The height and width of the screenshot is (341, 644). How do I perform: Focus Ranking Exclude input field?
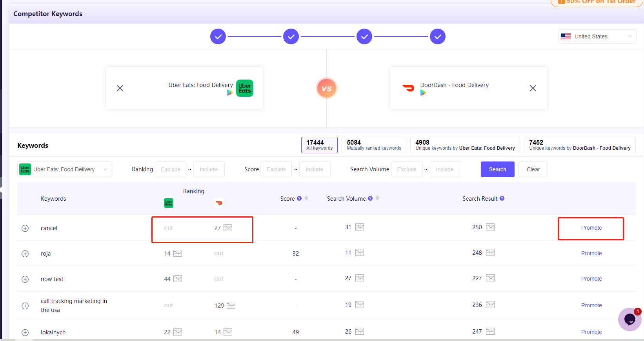[171, 169]
